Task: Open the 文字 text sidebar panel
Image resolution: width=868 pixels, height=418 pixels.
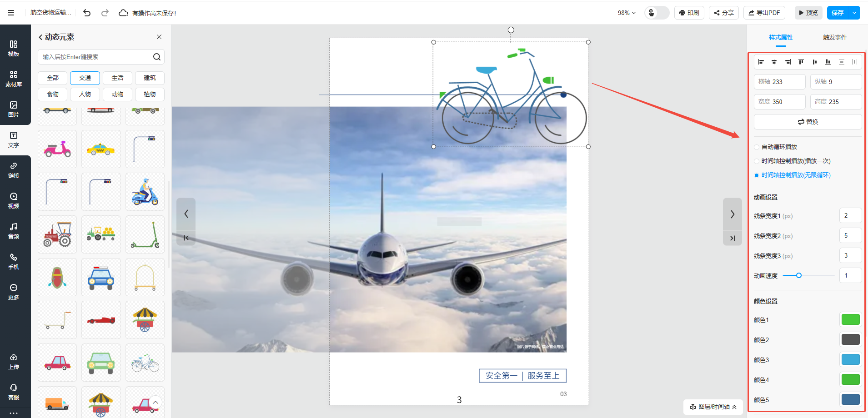Action: tap(14, 139)
